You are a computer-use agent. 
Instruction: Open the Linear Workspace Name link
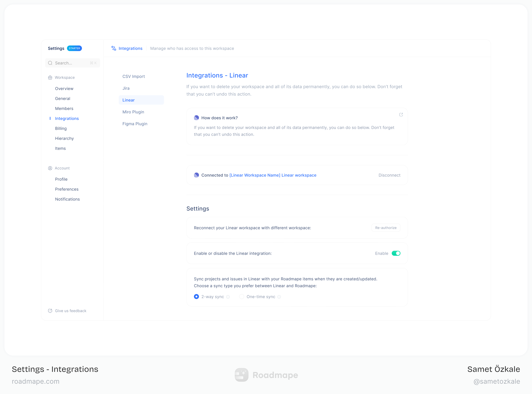[273, 175]
